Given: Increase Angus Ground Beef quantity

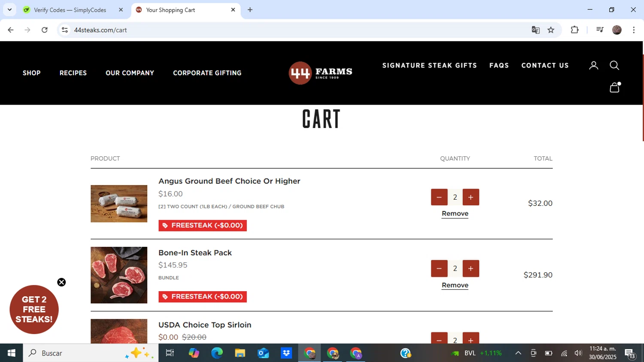Looking at the screenshot, I should tap(471, 197).
